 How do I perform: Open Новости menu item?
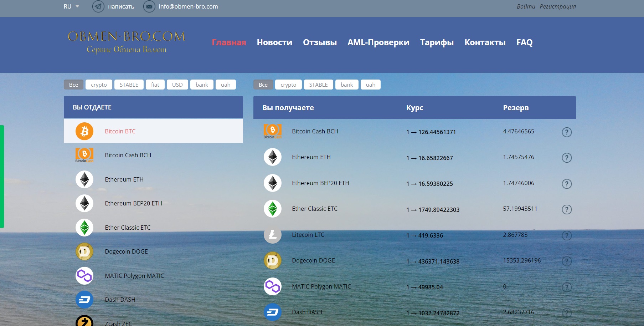coord(274,42)
